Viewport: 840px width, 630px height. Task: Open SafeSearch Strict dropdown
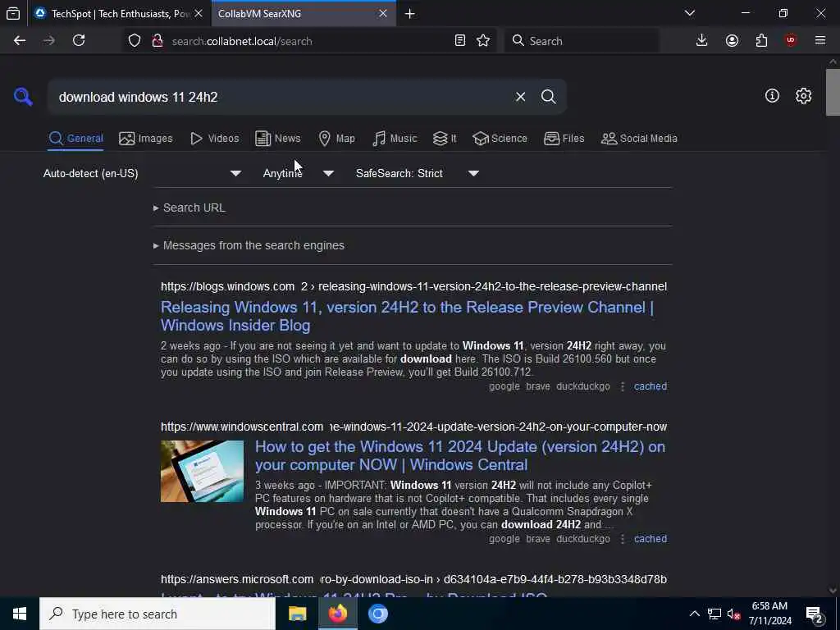(418, 173)
